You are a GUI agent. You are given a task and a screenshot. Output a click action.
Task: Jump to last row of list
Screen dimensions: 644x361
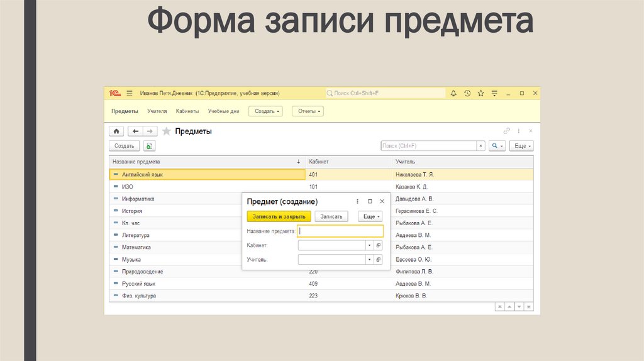(x=528, y=307)
